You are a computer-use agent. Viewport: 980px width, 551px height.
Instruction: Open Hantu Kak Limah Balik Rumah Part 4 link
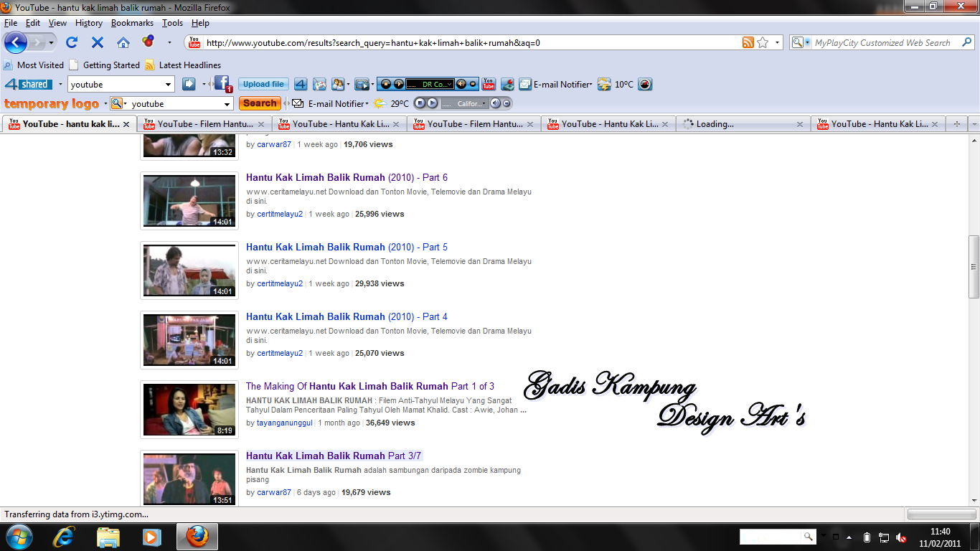pyautogui.click(x=347, y=316)
